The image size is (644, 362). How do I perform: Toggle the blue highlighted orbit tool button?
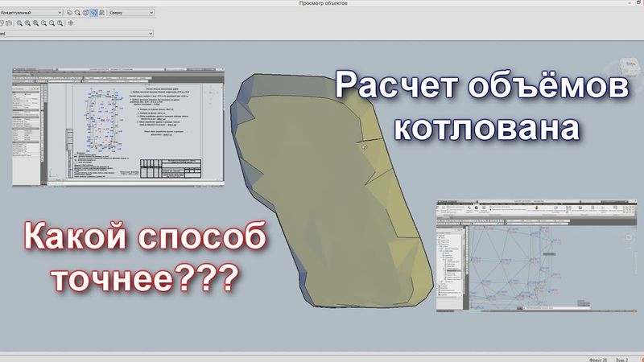point(94,13)
